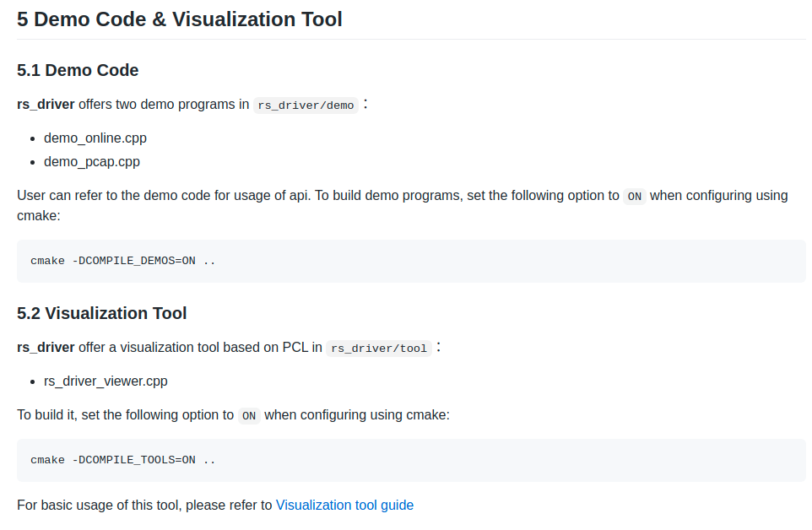Click the inline code rs_driver/tool
Screen dimensions: 812x530
click(378, 348)
